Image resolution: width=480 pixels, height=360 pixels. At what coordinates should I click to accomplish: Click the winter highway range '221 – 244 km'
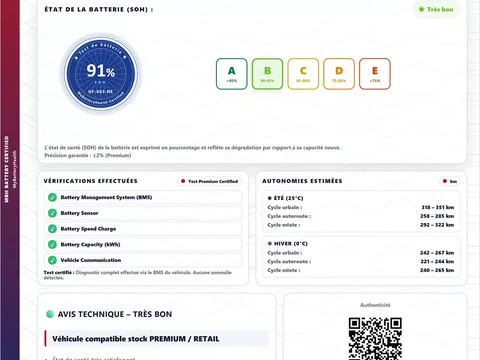[437, 261]
